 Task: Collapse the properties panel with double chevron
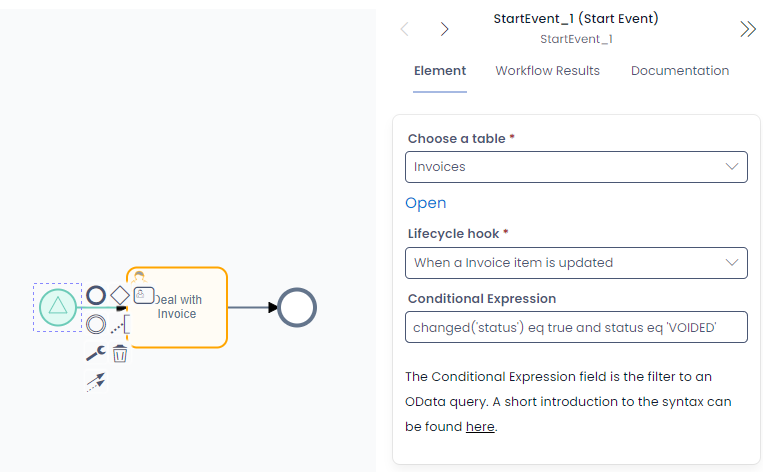tap(748, 29)
